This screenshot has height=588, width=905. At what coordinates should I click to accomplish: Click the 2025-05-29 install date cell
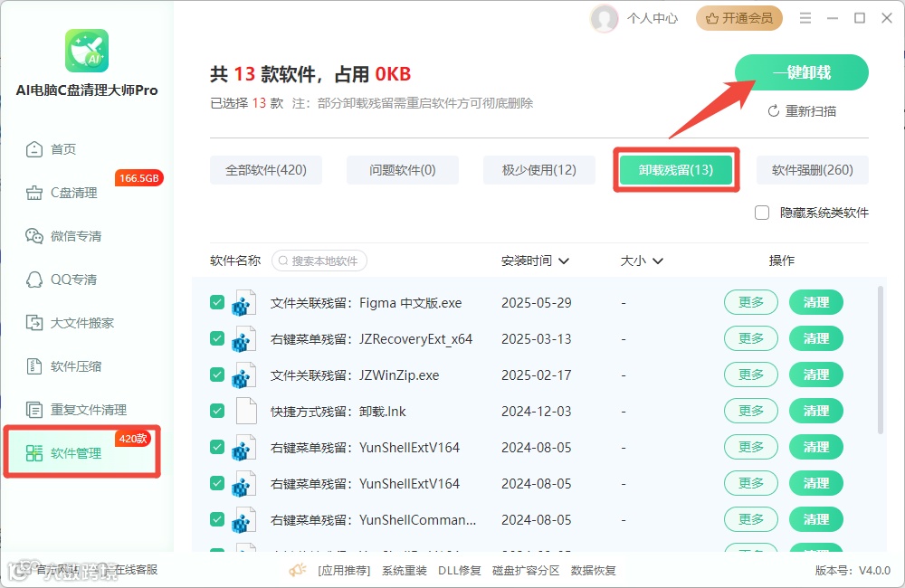(536, 303)
